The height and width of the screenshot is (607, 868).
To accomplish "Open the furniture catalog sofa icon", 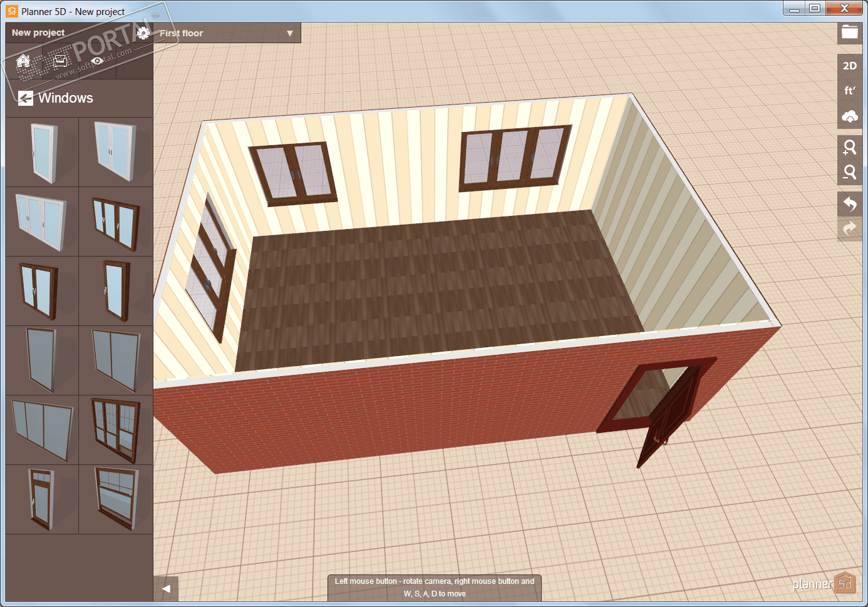I will pos(60,61).
